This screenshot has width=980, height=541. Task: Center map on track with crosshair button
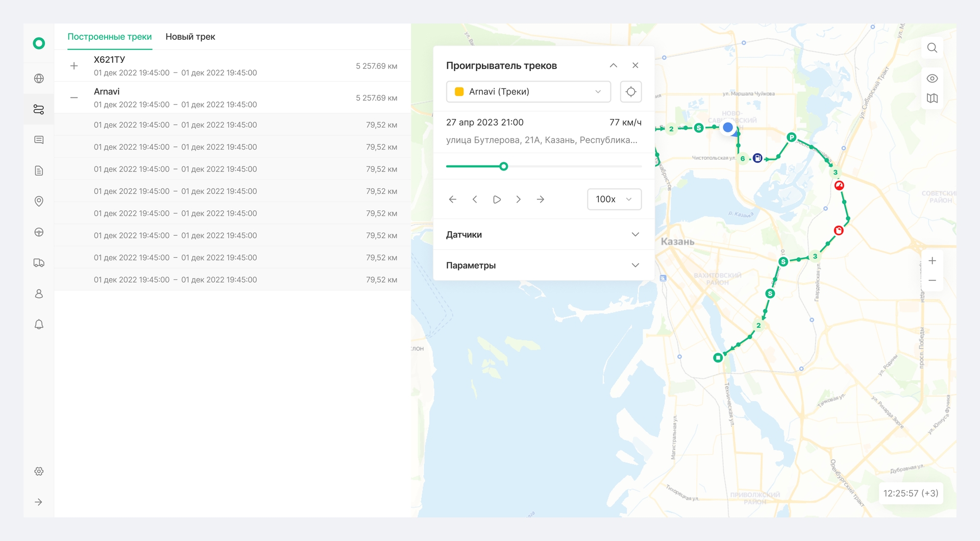631,92
